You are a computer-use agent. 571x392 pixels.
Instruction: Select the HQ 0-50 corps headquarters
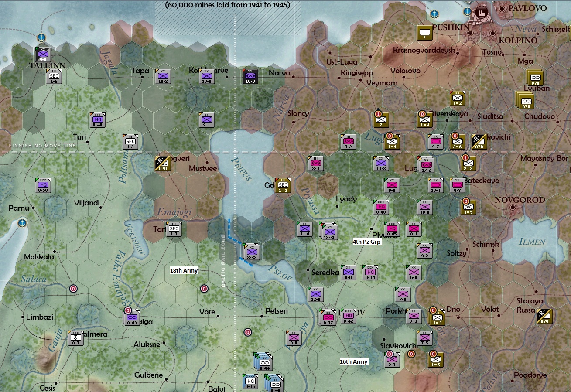[x=43, y=185]
